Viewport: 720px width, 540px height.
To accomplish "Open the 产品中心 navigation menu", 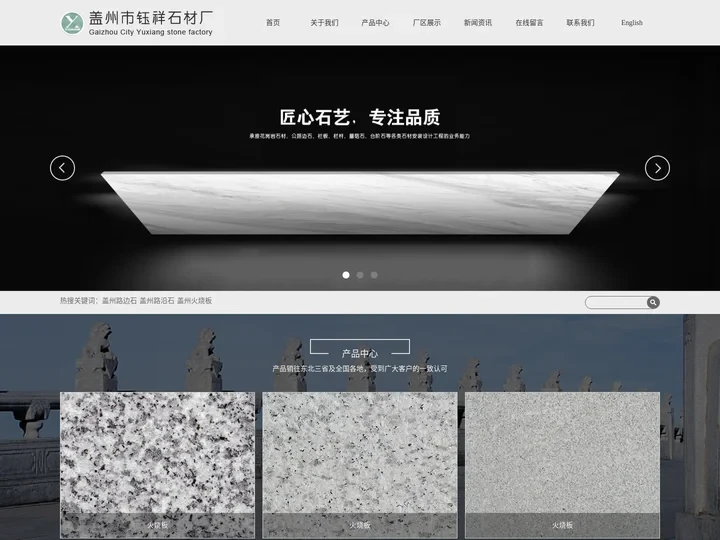I will point(375,22).
